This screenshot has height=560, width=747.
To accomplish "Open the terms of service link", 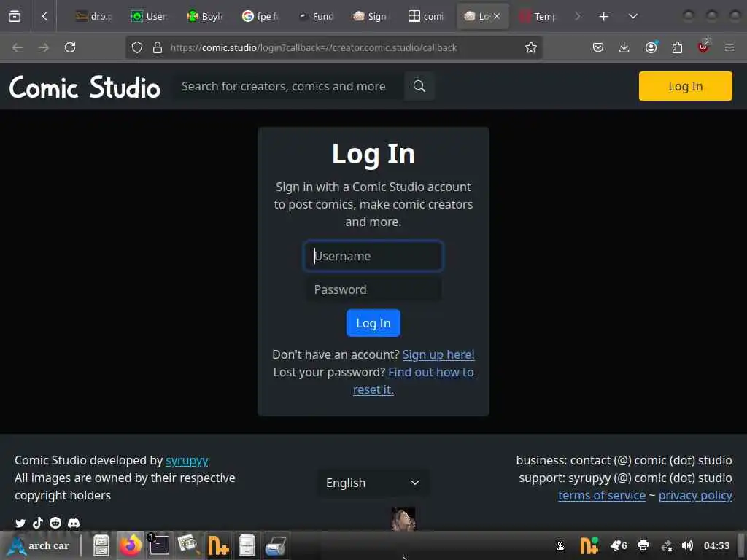I will coord(602,495).
